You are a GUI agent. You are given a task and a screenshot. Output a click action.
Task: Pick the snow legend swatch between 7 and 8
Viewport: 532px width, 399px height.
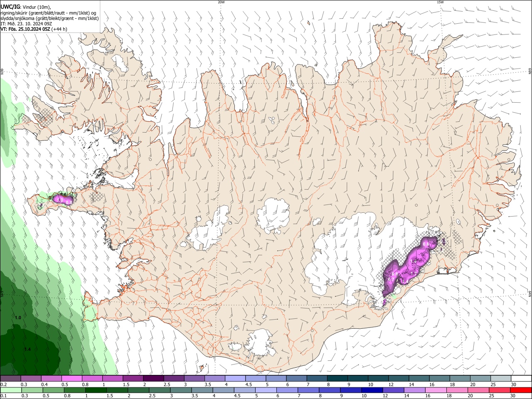click(x=317, y=378)
